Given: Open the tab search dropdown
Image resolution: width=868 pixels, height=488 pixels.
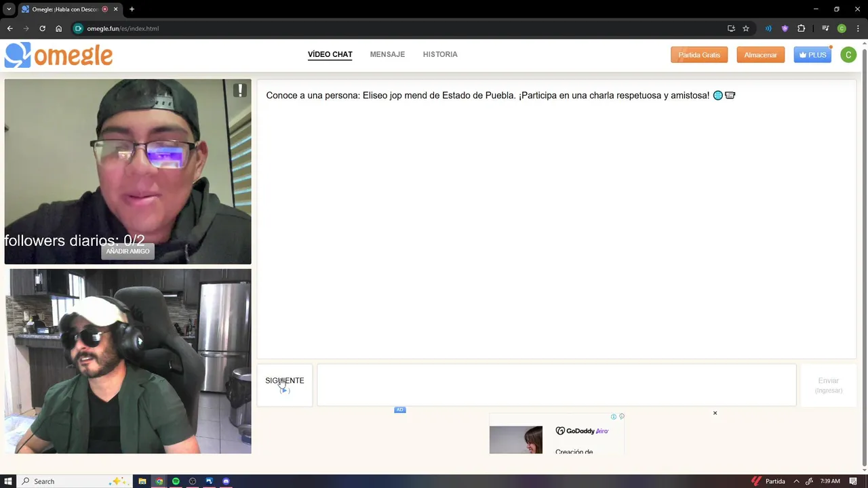Looking at the screenshot, I should pyautogui.click(x=9, y=9).
